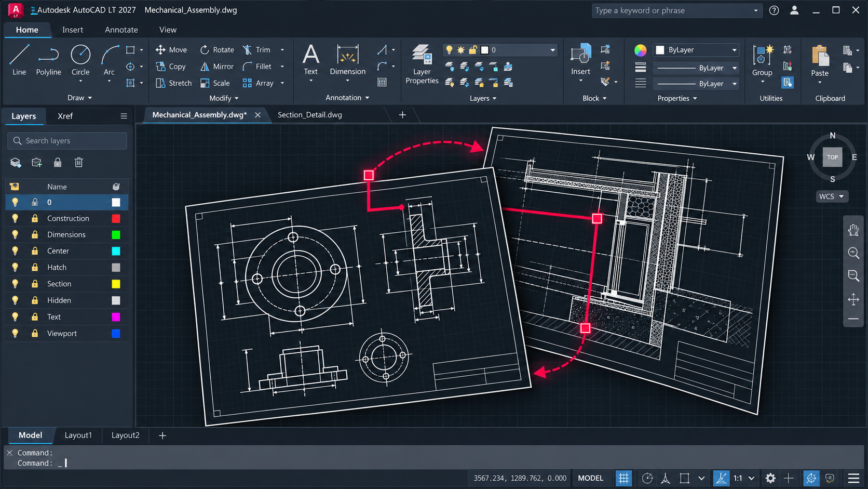Viewport: 868px width, 489px height.
Task: Toggle lock on the Viewport layer
Action: point(35,334)
